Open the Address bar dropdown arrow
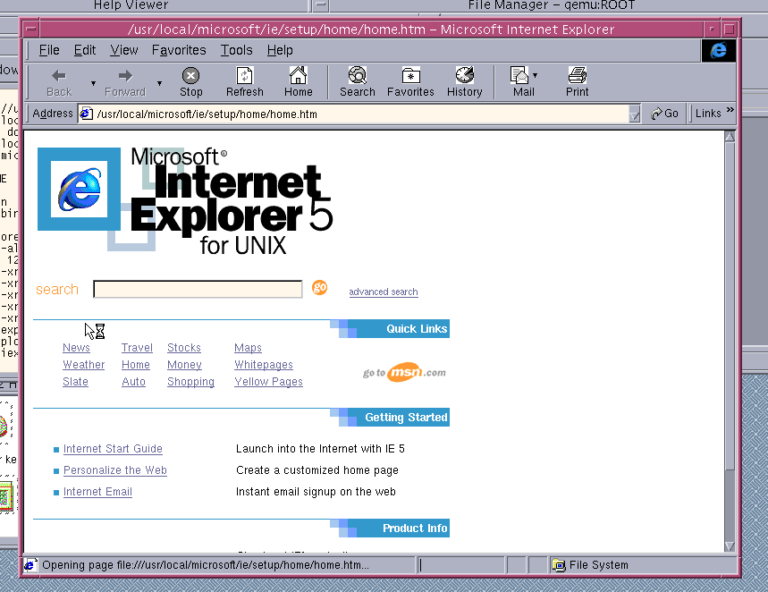The image size is (768, 592). (x=635, y=114)
